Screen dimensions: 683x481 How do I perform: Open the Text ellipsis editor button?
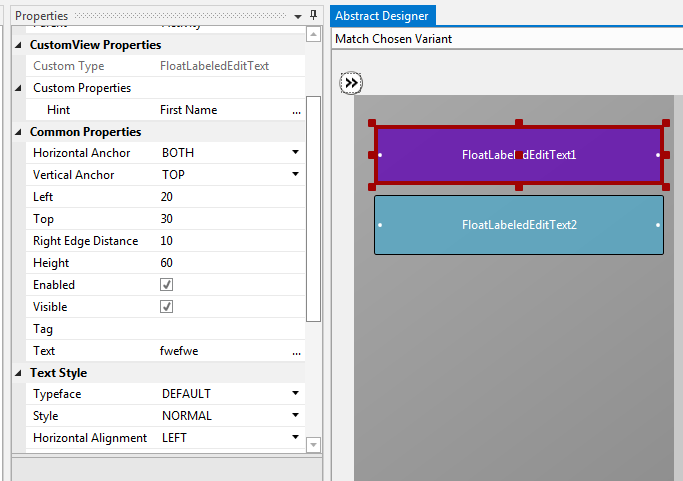point(296,351)
